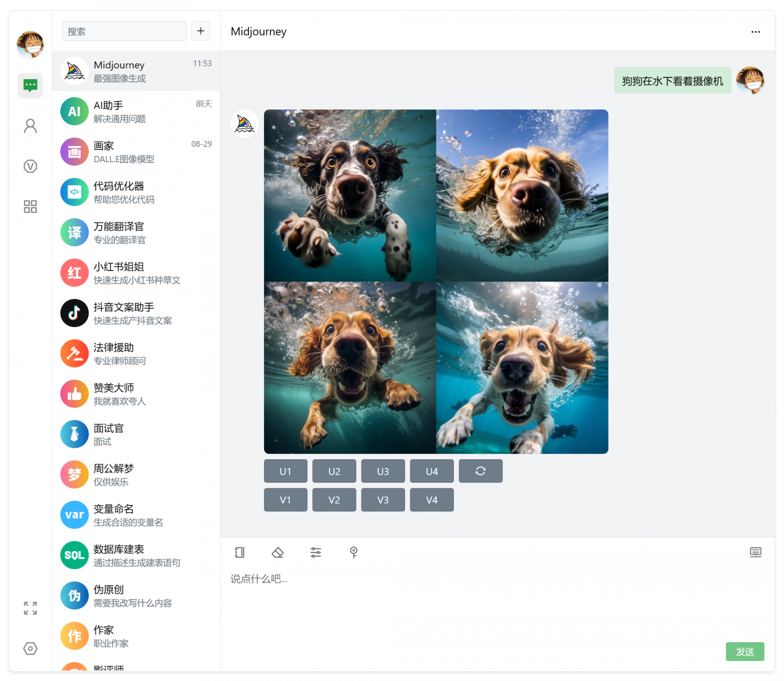Image resolution: width=784 pixels, height=681 pixels.
Task: Select the Midjourney conversation in the list
Action: click(x=136, y=71)
